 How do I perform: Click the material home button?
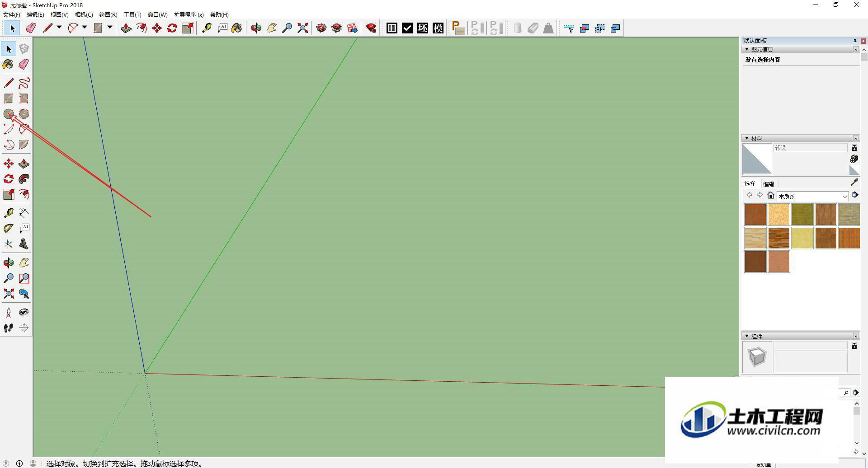[x=771, y=195]
